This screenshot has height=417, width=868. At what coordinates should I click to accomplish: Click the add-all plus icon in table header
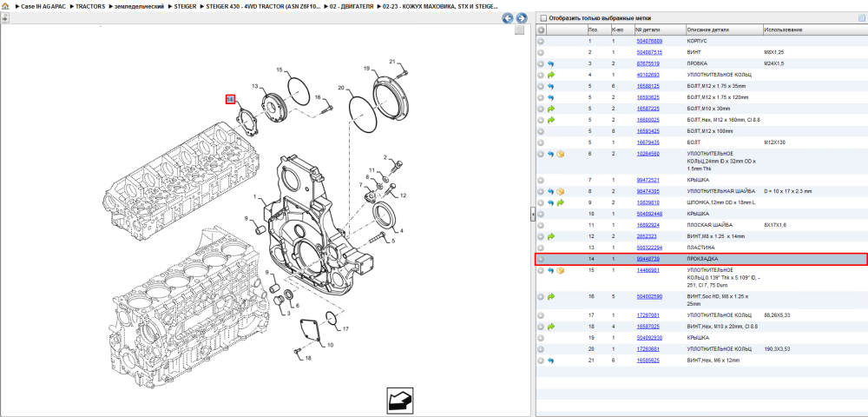542,30
